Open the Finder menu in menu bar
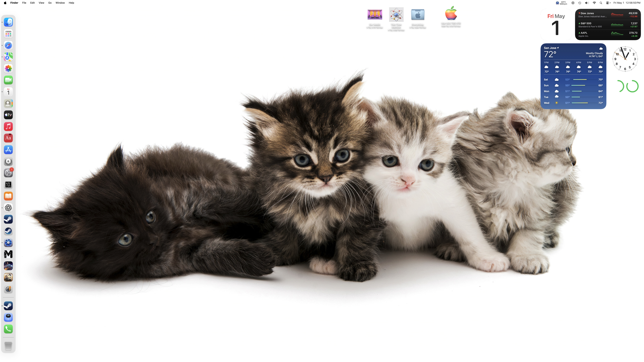644x362 pixels. [x=14, y=3]
